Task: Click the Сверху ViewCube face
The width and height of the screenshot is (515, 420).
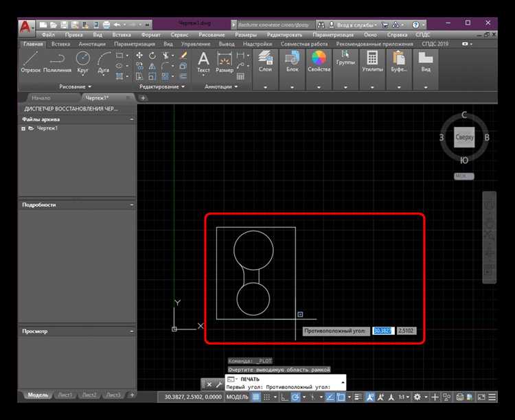Action: click(464, 137)
